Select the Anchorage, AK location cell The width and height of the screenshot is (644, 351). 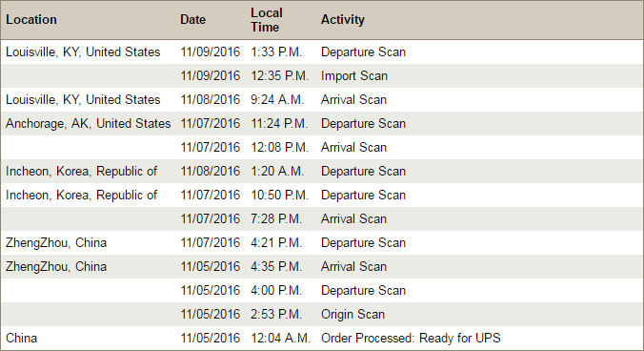89,124
